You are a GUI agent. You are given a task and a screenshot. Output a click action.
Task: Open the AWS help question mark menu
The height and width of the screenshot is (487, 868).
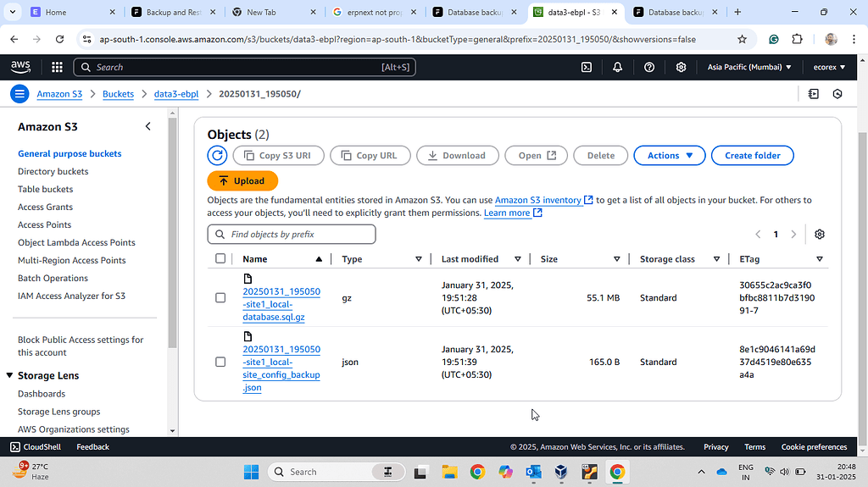649,67
